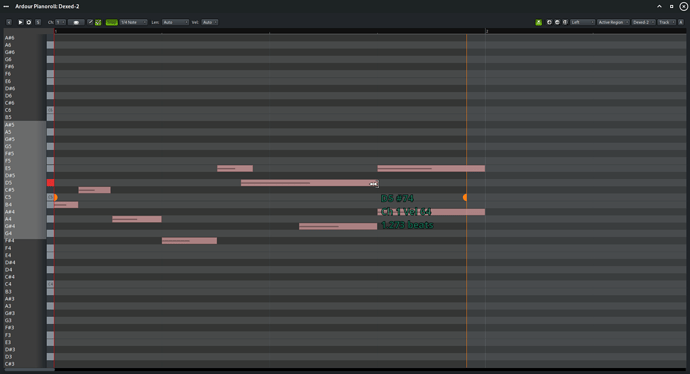The width and height of the screenshot is (690, 374).
Task: Click the zoom out minus icon
Action: pyautogui.click(x=557, y=22)
